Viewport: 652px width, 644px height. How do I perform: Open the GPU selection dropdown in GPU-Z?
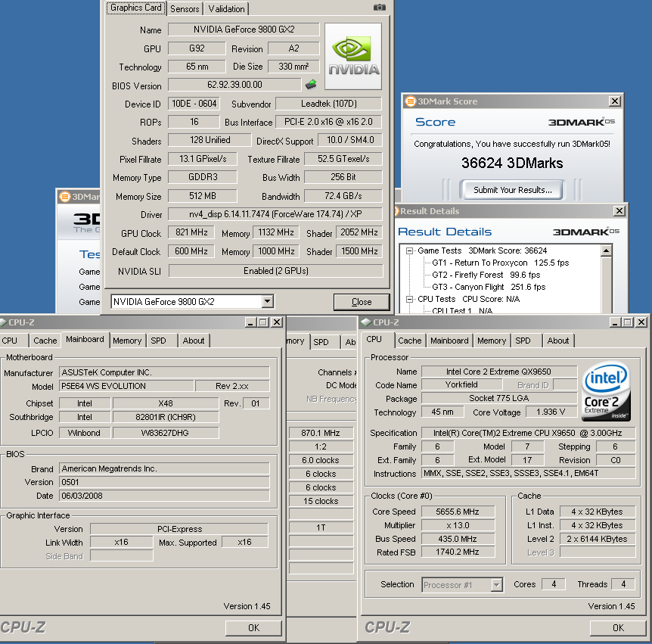click(x=267, y=301)
